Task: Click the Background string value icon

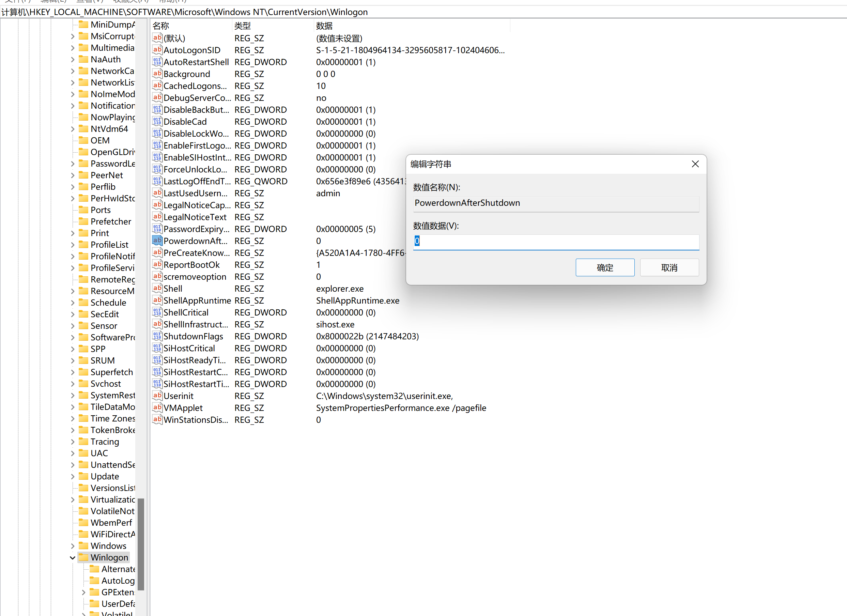Action: [x=157, y=74]
